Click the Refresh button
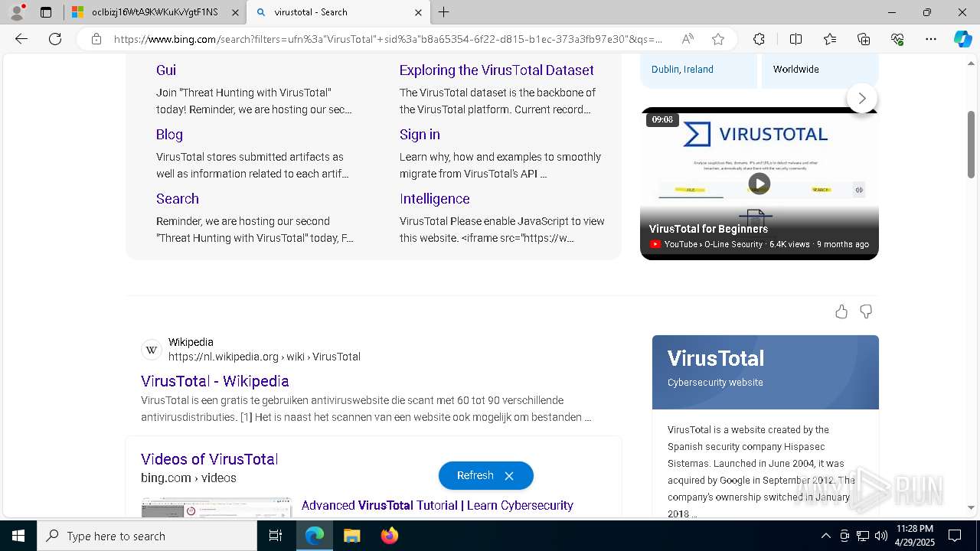Image resolution: width=980 pixels, height=551 pixels. point(475,475)
